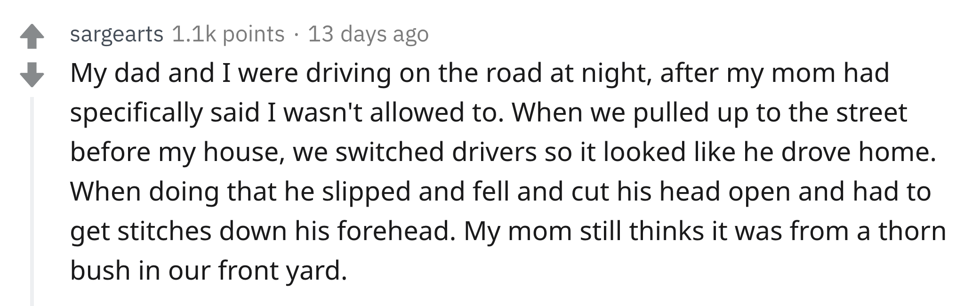Upvote the comment by sargearts

click(32, 37)
